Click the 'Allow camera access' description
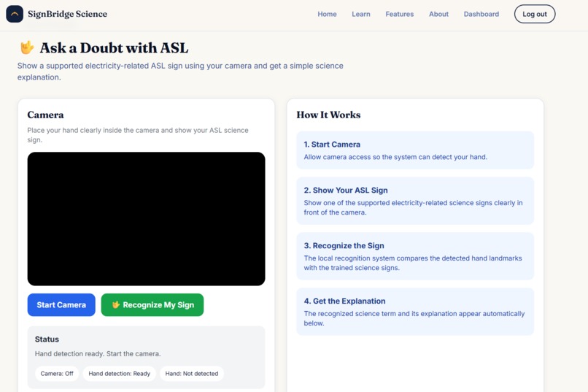 point(395,157)
